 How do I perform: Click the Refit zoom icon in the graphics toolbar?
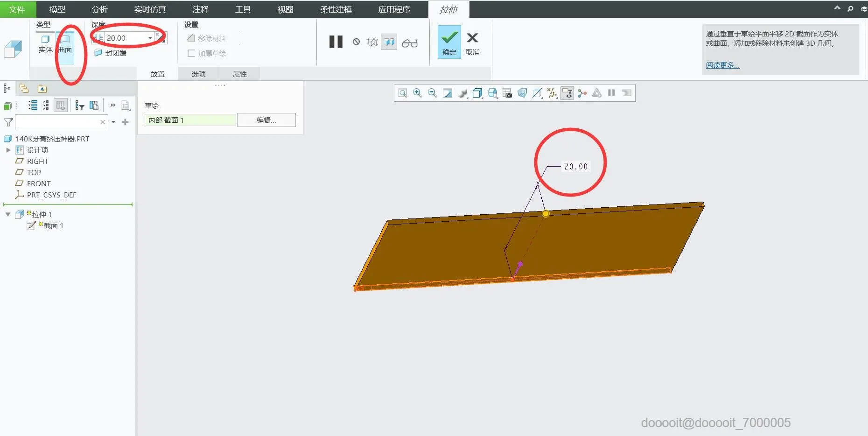[403, 93]
